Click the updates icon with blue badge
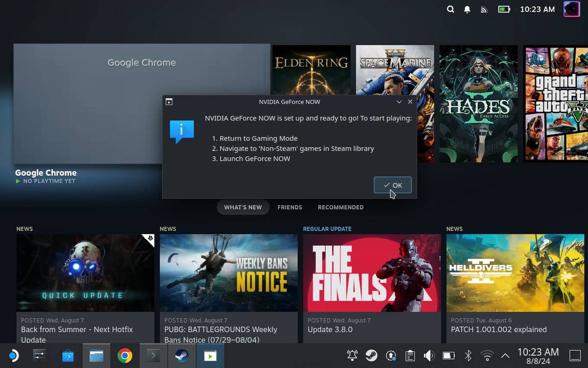This screenshot has height=368, width=588. 391,355
